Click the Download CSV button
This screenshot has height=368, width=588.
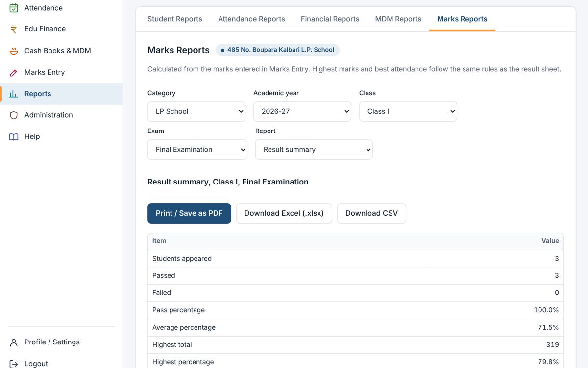tap(371, 213)
